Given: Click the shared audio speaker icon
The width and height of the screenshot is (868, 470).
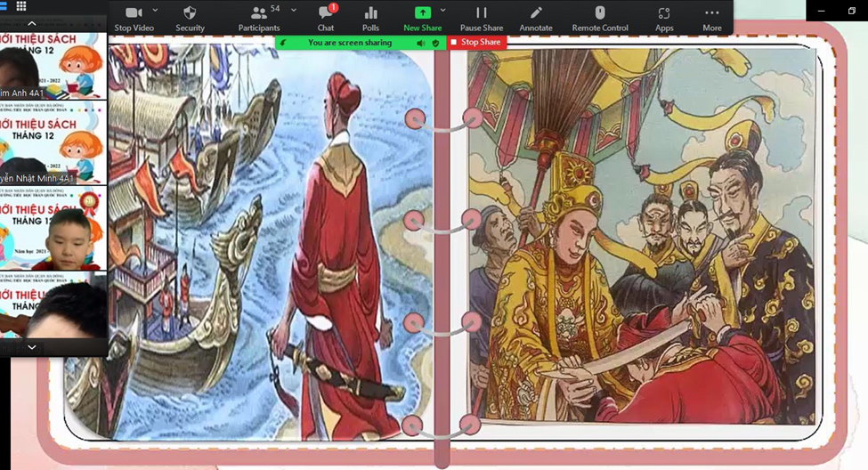Looking at the screenshot, I should tap(421, 43).
